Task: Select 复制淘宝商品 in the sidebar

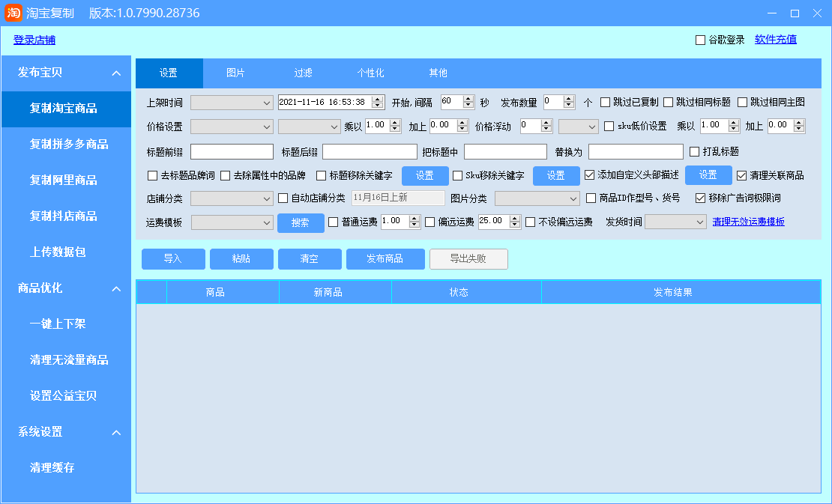Action: pyautogui.click(x=66, y=109)
